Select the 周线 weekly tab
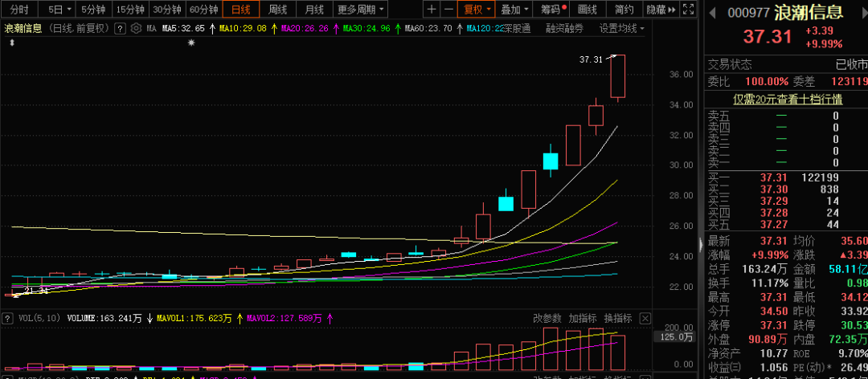 tap(277, 10)
